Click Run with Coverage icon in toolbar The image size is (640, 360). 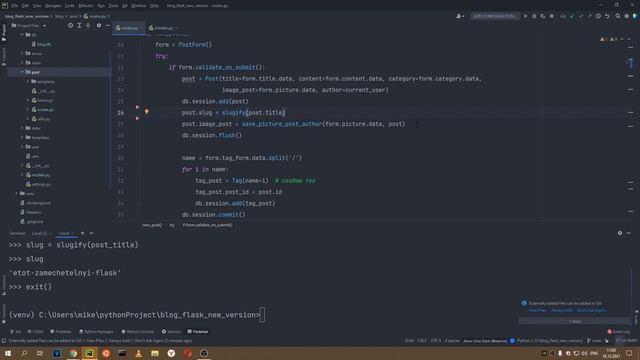click(x=543, y=16)
